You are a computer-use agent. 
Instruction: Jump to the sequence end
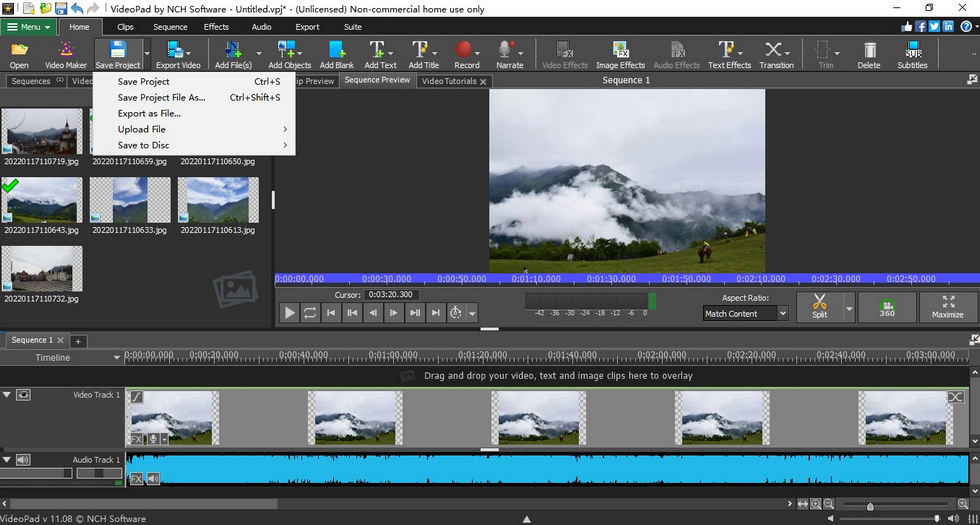(435, 313)
